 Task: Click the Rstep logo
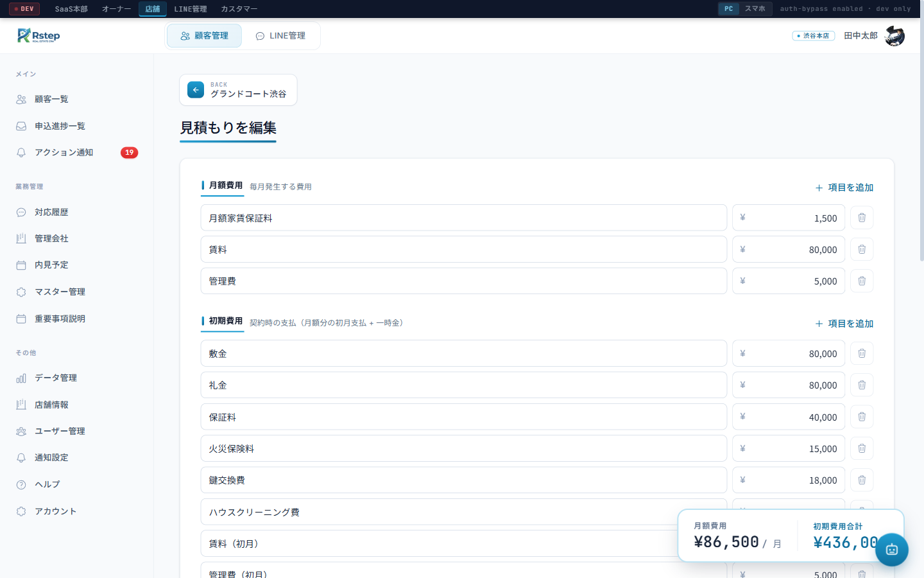(38, 35)
